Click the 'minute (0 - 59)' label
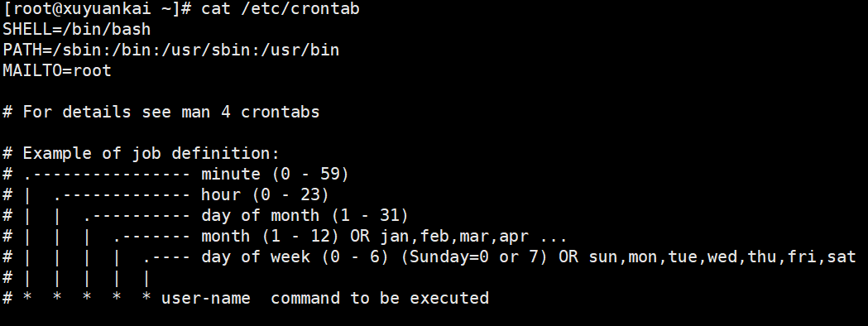This screenshot has width=868, height=326. [275, 175]
